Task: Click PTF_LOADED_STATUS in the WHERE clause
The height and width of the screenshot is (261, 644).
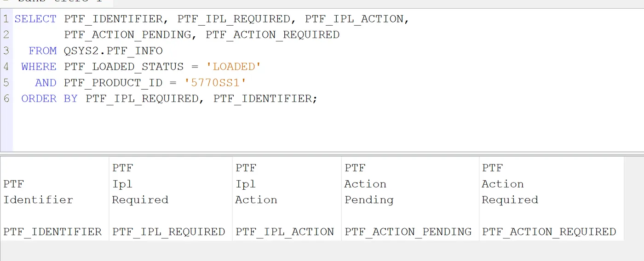Action: tap(124, 67)
